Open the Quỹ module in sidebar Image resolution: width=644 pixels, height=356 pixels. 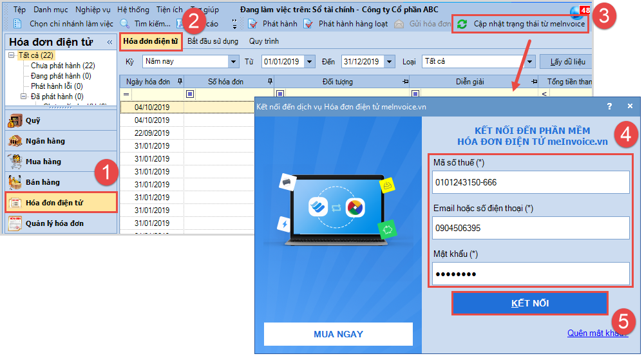click(x=15, y=120)
